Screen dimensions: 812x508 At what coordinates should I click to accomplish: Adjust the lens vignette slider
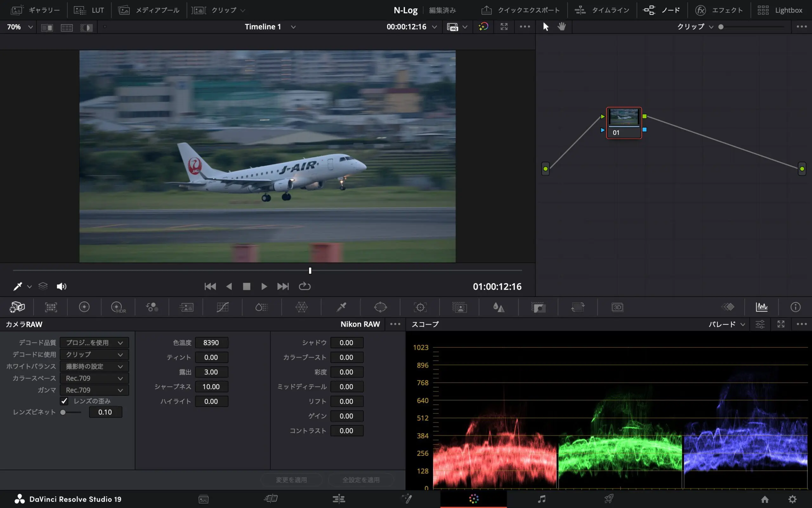click(70, 412)
